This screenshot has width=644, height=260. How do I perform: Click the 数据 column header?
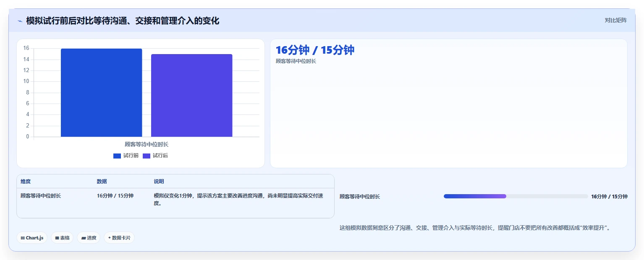[x=102, y=182]
